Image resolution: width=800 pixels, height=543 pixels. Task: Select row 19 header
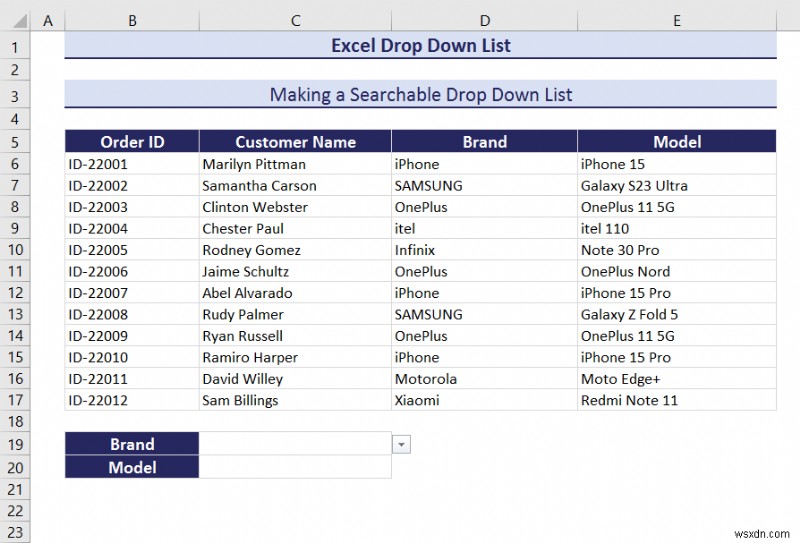(15, 443)
